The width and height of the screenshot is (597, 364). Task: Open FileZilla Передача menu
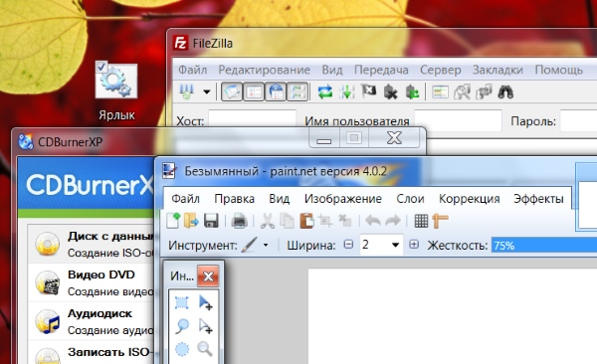(381, 70)
